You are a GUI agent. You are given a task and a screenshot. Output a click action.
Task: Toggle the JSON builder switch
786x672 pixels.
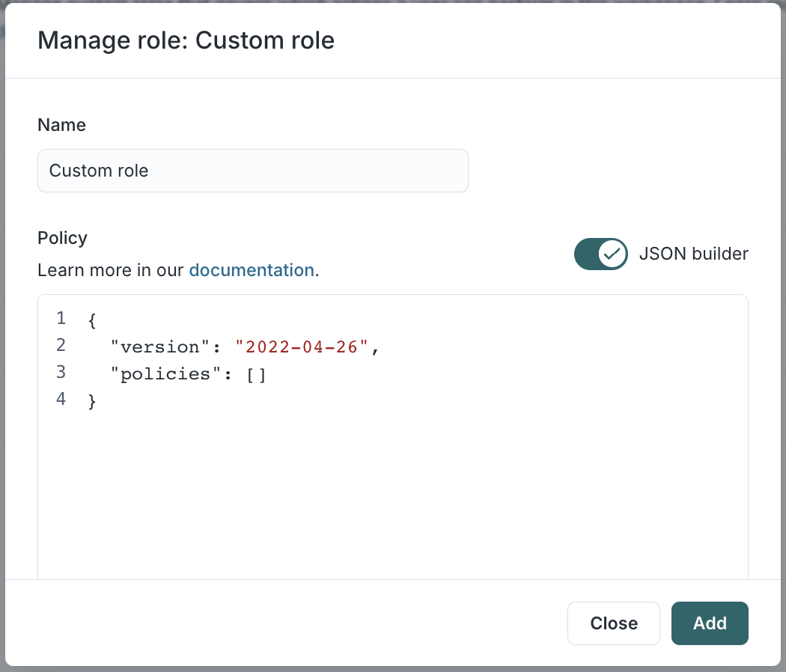pyautogui.click(x=600, y=254)
